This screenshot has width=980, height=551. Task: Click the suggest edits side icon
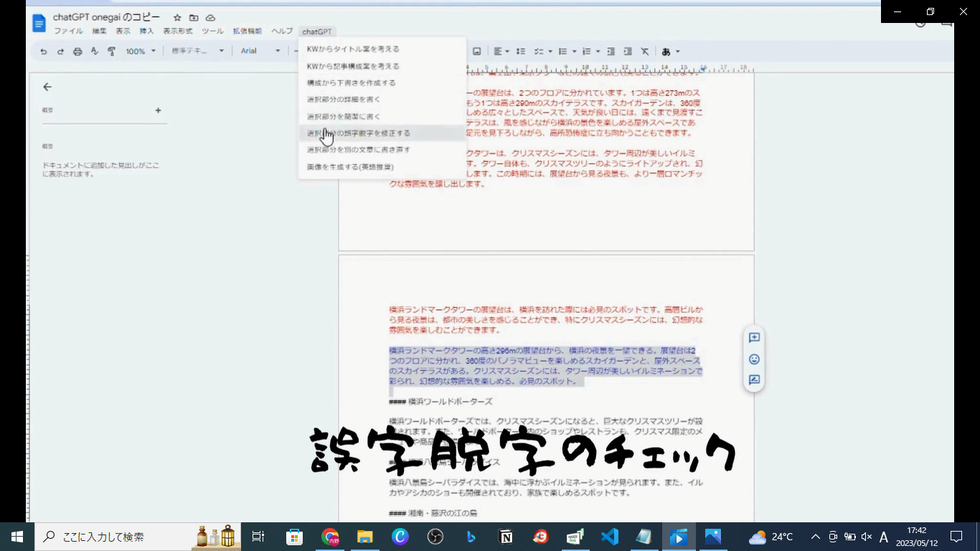pos(754,380)
